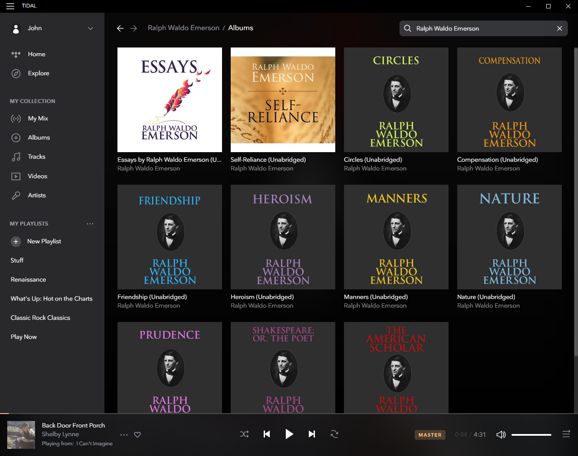This screenshot has width=578, height=456.
Task: Open the Prudence album cover
Action: click(x=170, y=368)
